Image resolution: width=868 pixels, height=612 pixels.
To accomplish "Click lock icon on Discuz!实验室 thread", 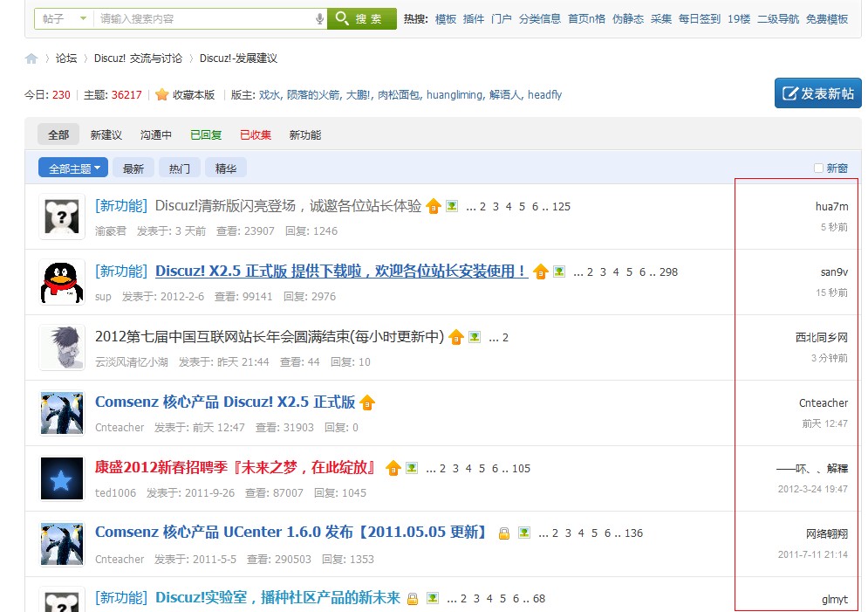I will [412, 599].
